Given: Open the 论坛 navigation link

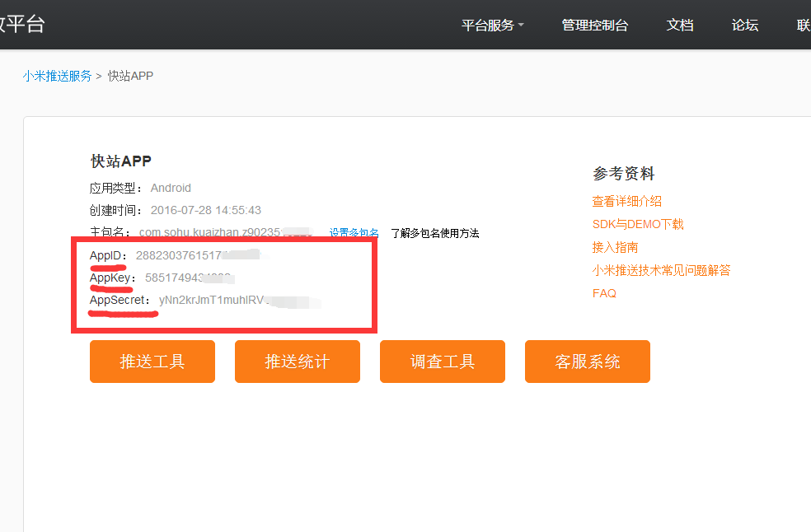Looking at the screenshot, I should click(x=744, y=26).
